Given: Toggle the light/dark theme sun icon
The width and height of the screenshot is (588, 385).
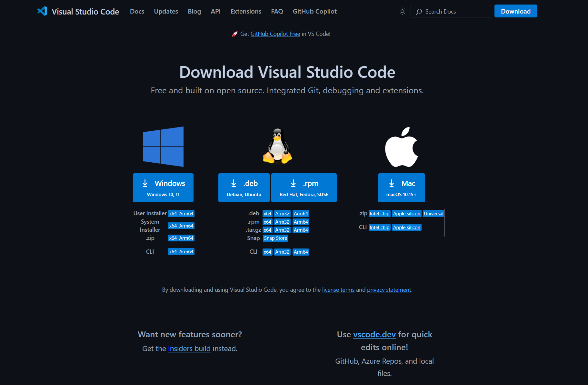Looking at the screenshot, I should (x=402, y=11).
